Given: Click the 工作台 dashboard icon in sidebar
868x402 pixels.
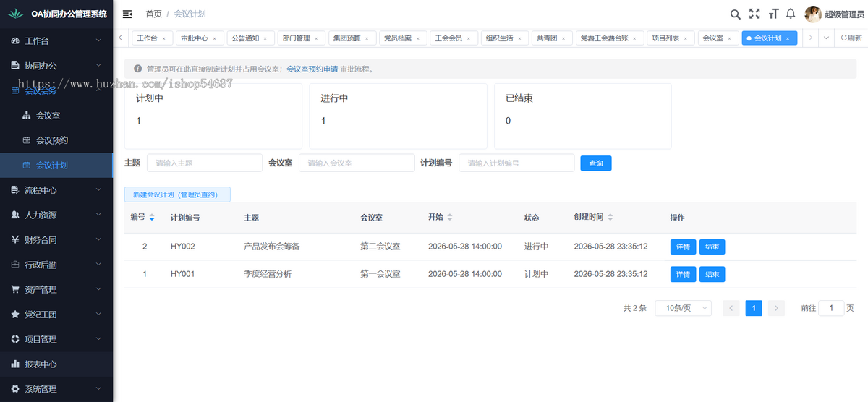Looking at the screenshot, I should point(16,40).
